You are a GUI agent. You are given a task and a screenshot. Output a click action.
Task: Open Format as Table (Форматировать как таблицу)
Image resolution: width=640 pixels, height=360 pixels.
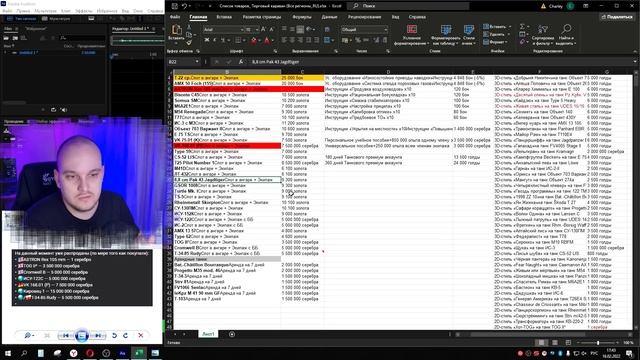[445, 35]
